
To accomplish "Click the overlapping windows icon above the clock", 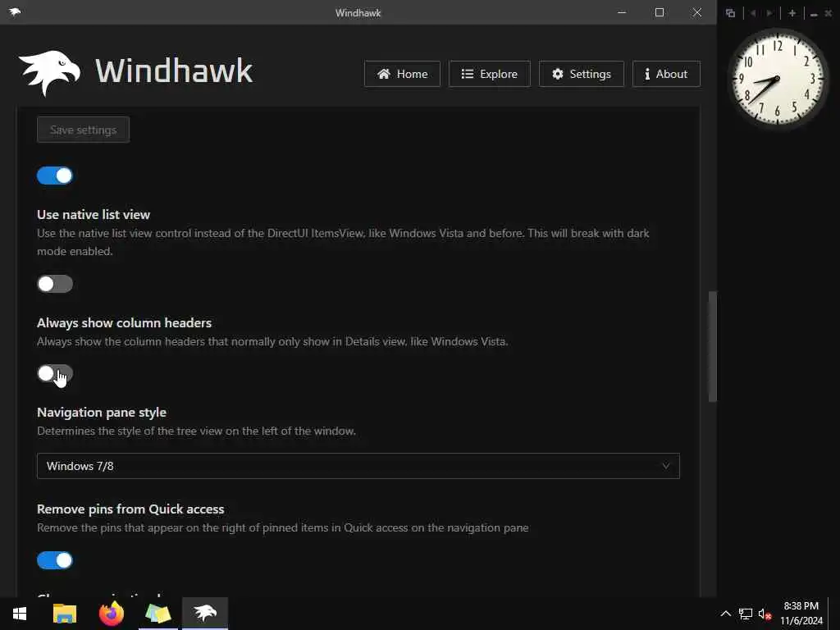I will [x=730, y=13].
